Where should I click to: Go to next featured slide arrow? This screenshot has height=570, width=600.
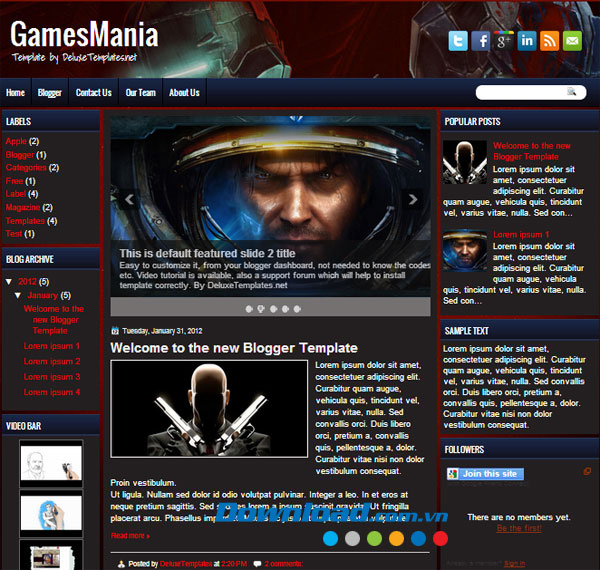(x=413, y=199)
